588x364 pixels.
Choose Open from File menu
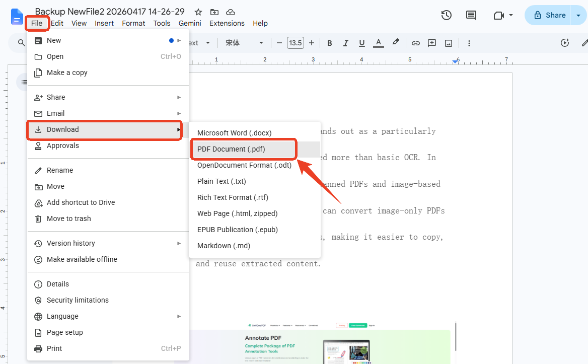tap(108, 56)
